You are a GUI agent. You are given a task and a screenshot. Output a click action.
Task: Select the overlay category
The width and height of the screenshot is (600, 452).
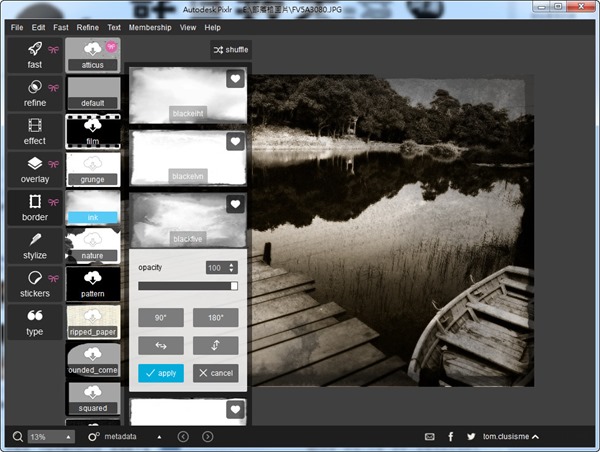pos(34,169)
